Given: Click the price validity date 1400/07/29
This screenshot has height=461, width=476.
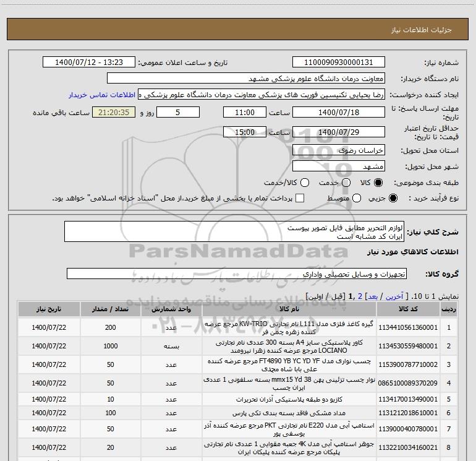Looking at the screenshot, I should tap(339, 132).
